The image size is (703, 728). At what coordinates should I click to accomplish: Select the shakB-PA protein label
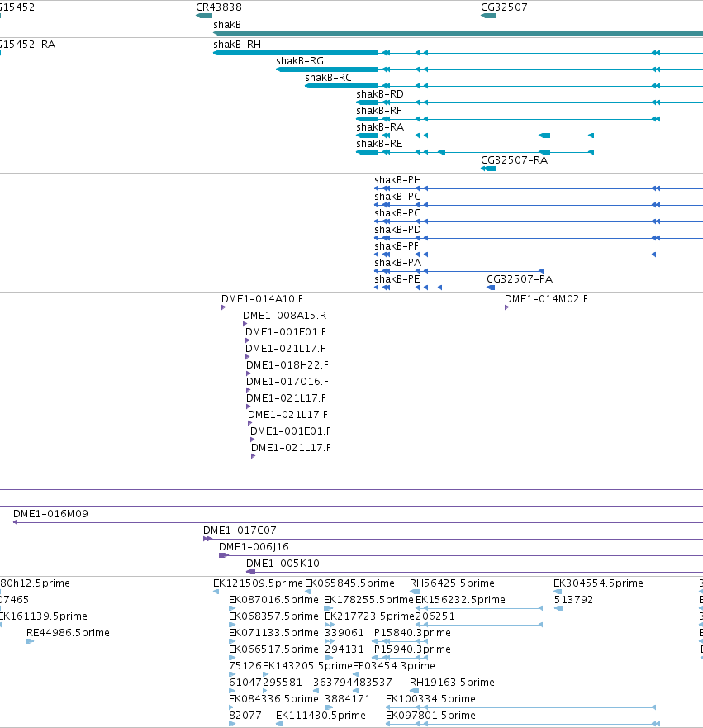(x=397, y=263)
